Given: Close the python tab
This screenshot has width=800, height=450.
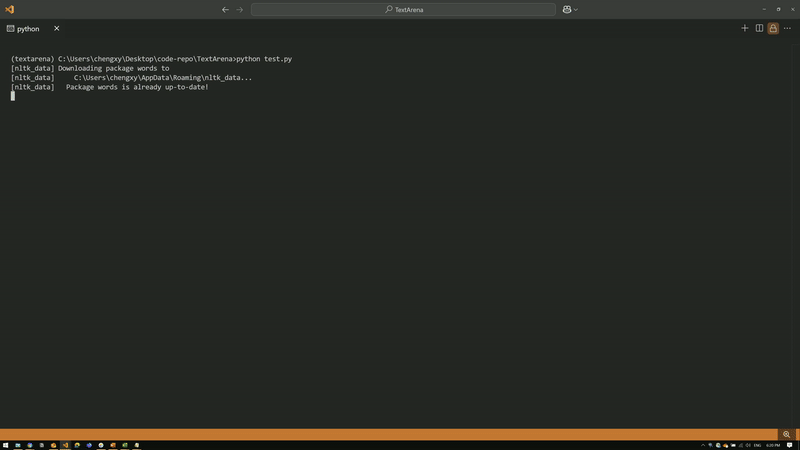Looking at the screenshot, I should pyautogui.click(x=57, y=29).
